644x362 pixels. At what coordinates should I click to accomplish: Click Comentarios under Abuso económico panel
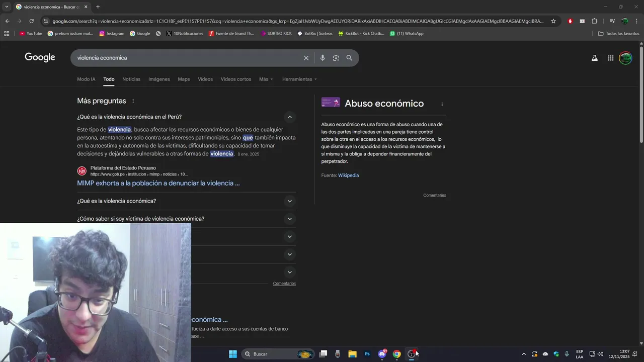tap(435, 196)
